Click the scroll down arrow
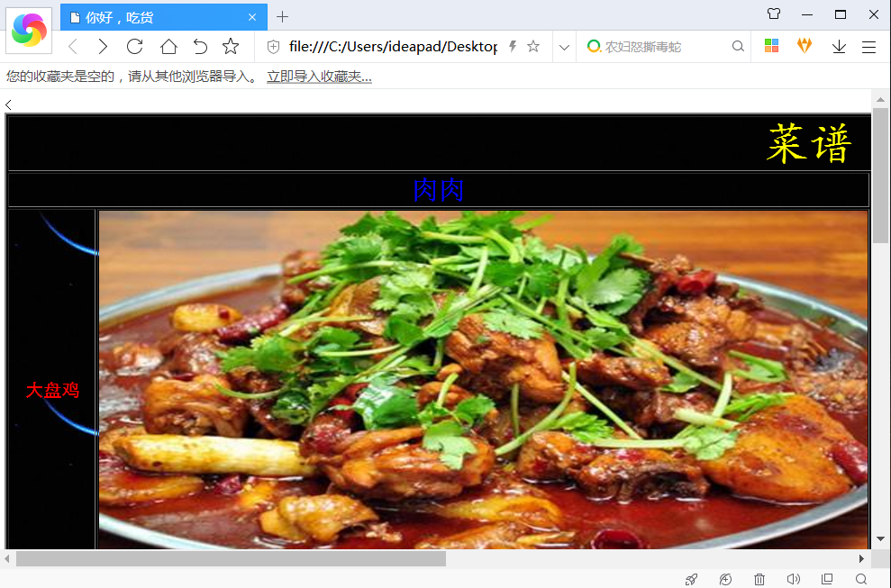Screen dimensions: 891x588 click(880, 538)
